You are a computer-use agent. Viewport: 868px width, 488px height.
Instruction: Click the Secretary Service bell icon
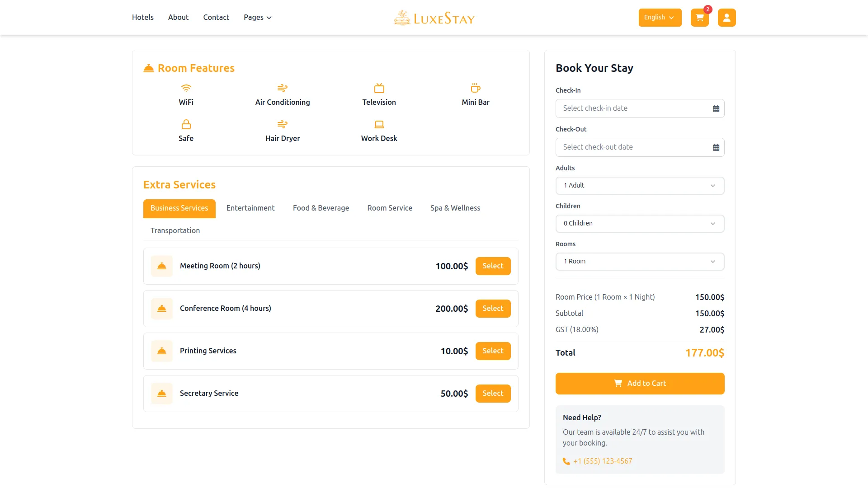coord(162,394)
